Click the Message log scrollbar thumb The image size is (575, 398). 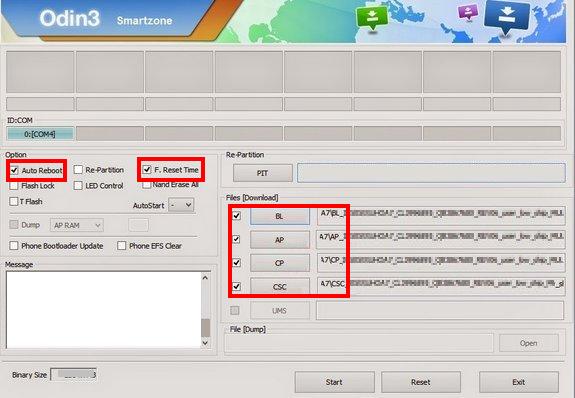click(205, 328)
